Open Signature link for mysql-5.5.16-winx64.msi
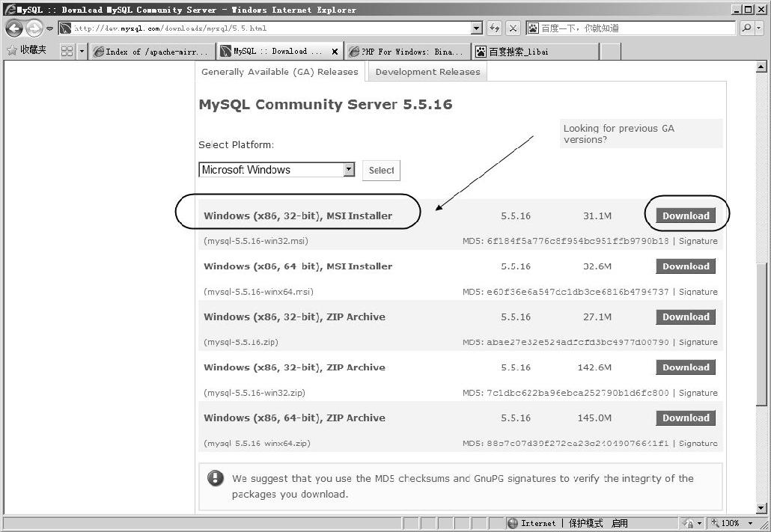The image size is (771, 532). [x=698, y=292]
